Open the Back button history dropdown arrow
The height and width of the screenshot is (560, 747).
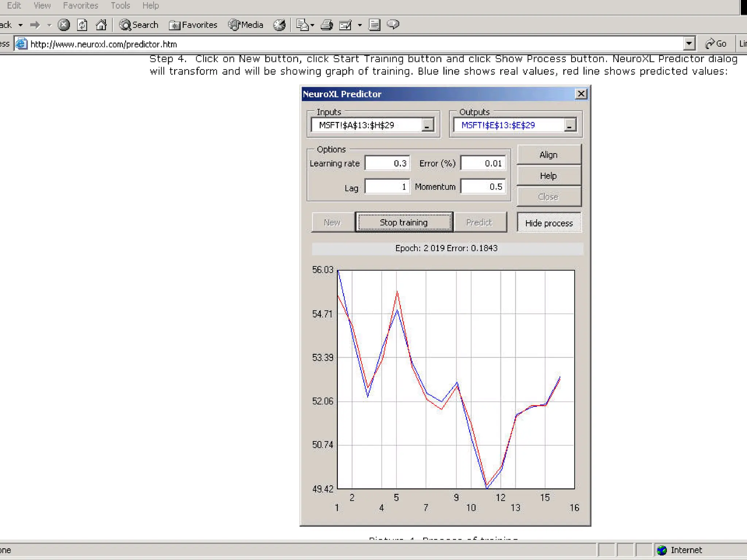[x=21, y=25]
